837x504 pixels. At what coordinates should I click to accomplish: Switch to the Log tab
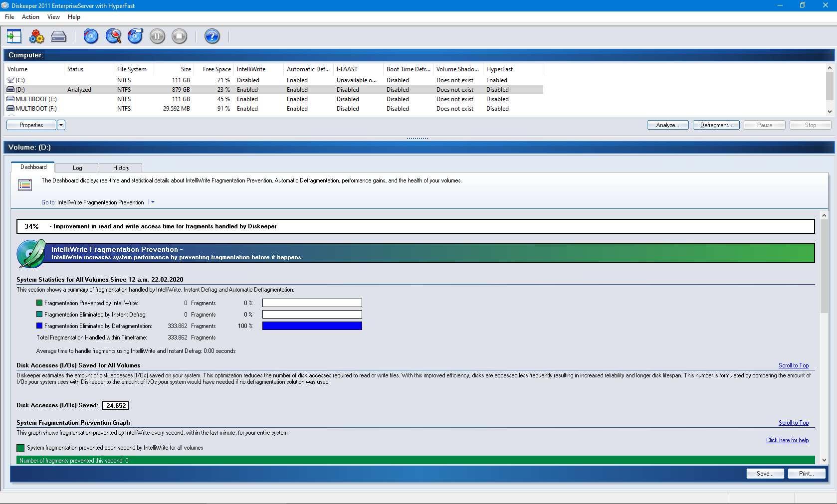point(77,168)
